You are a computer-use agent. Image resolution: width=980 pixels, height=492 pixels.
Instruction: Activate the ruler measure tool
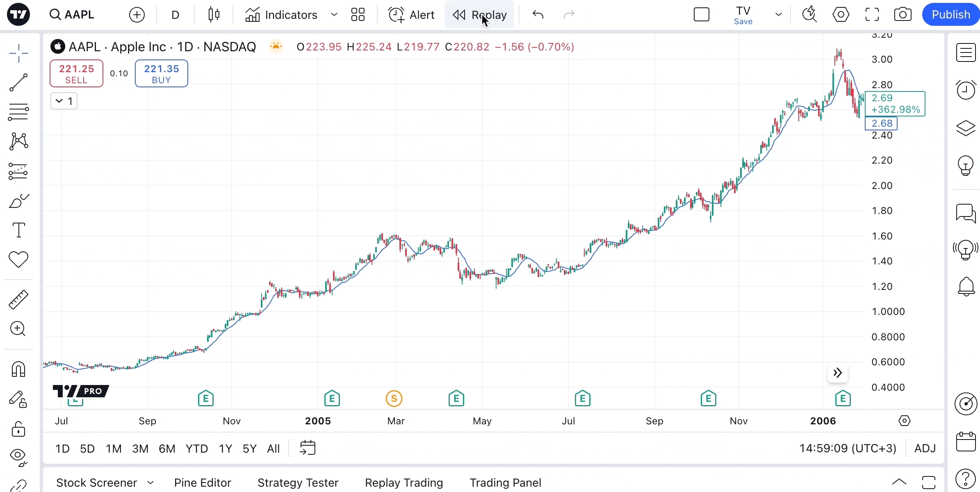[x=18, y=299]
